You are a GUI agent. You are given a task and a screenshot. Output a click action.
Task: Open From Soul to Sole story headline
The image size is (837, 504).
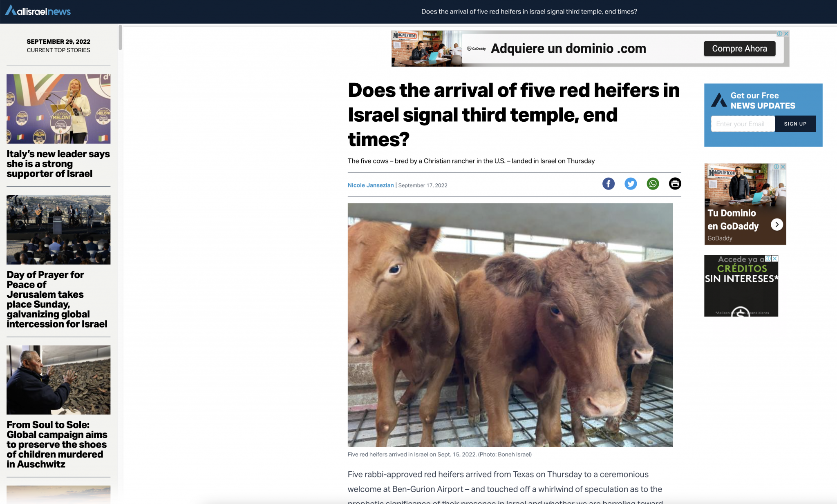[57, 444]
